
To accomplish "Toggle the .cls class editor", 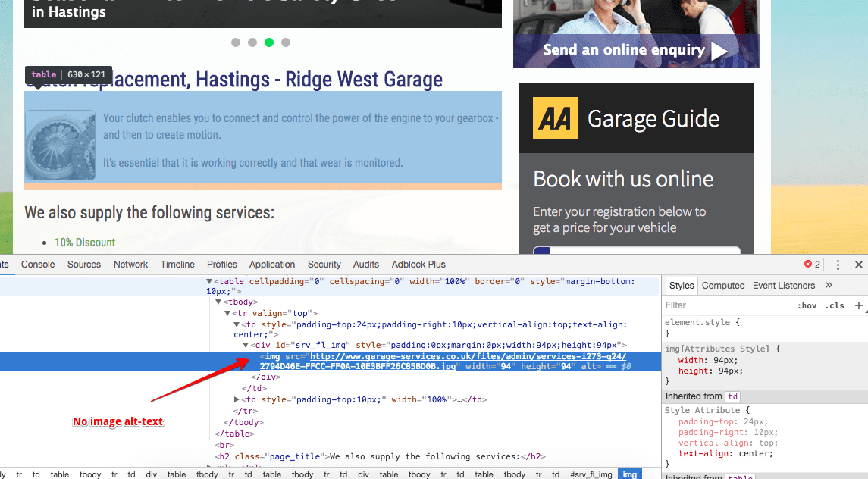I will [835, 305].
